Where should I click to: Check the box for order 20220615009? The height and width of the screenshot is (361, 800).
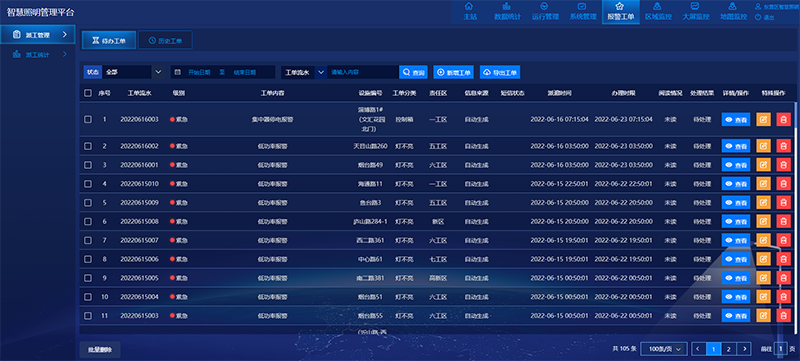click(88, 202)
